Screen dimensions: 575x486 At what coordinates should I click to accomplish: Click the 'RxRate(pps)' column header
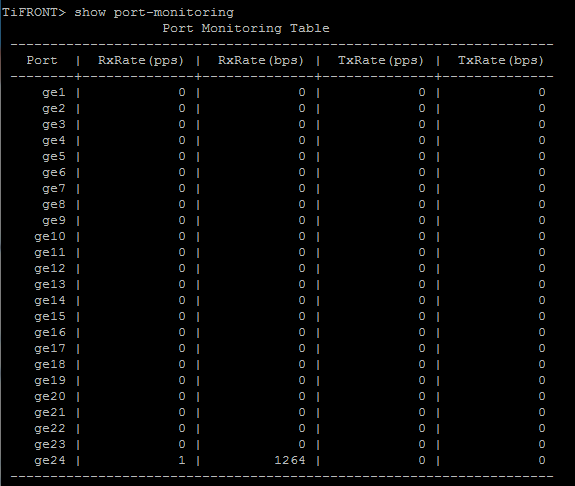point(141,61)
